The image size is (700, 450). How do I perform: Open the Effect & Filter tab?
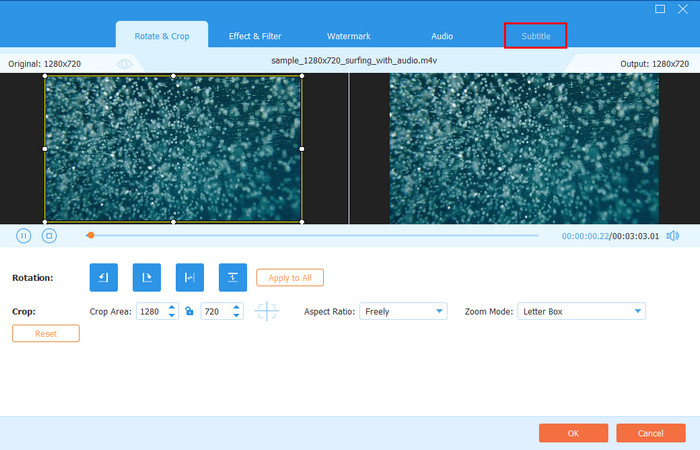click(x=255, y=36)
